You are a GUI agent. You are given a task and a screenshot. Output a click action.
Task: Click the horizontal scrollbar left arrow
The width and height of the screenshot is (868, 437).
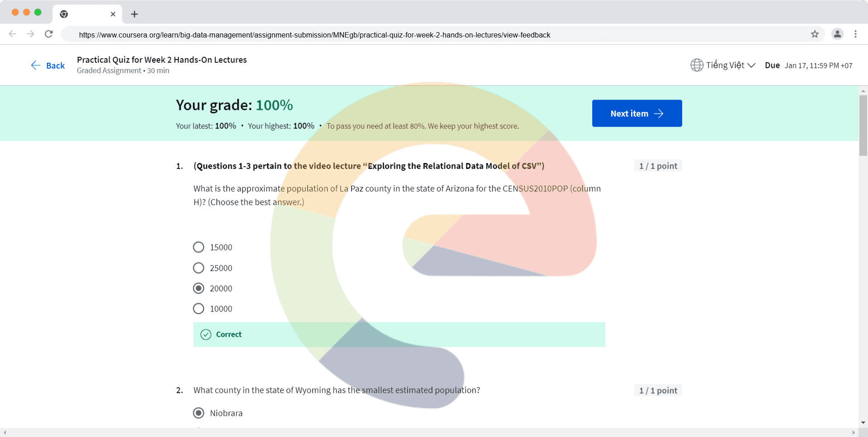point(5,432)
